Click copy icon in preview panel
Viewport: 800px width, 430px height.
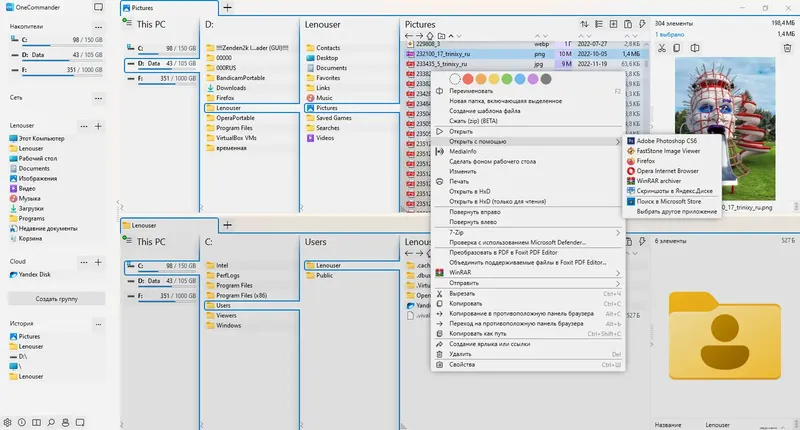(x=677, y=48)
